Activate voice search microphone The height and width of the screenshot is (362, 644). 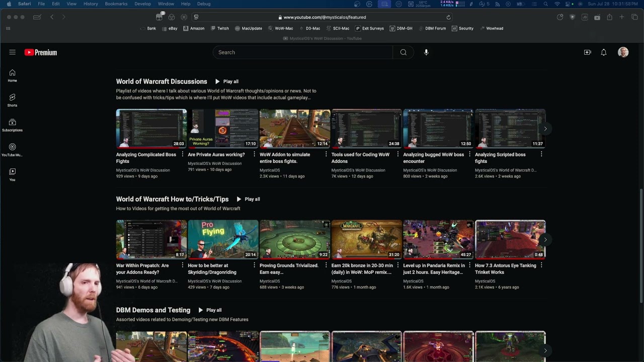[426, 52]
